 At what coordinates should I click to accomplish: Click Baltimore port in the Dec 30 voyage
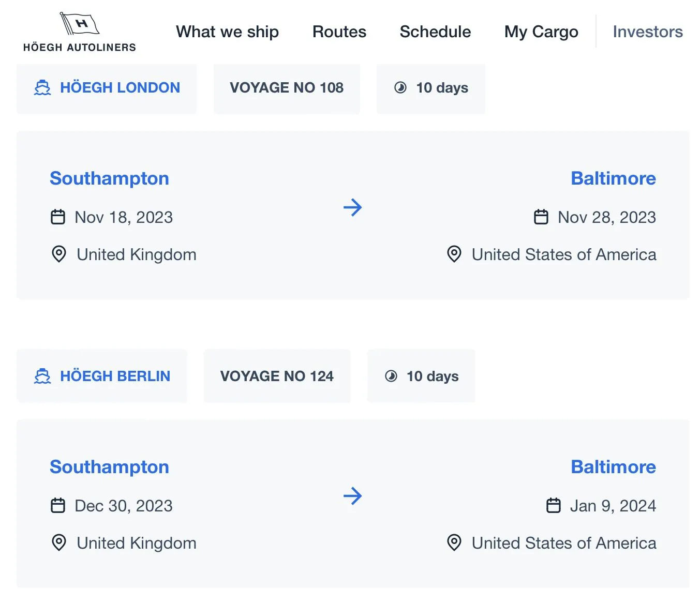614,466
